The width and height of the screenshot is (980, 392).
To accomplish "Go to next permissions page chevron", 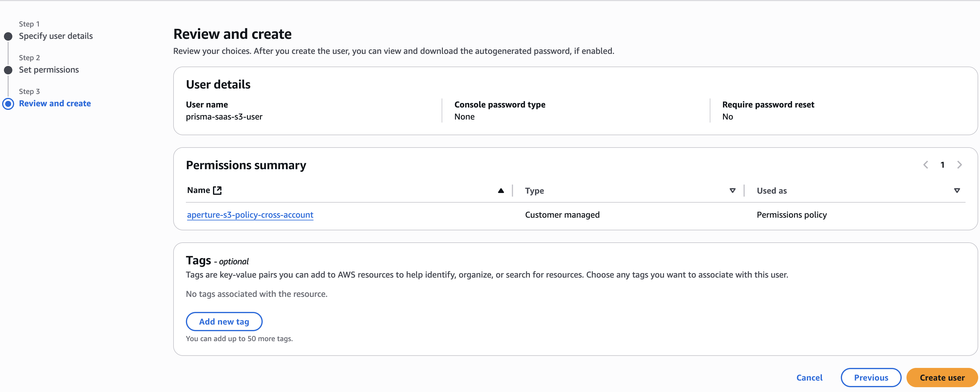I will click(x=960, y=165).
